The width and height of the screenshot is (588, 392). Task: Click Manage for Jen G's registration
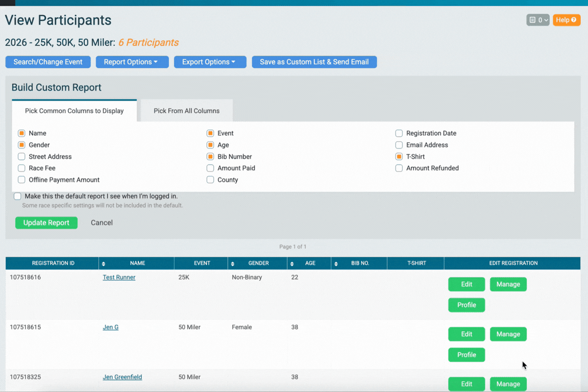(508, 334)
